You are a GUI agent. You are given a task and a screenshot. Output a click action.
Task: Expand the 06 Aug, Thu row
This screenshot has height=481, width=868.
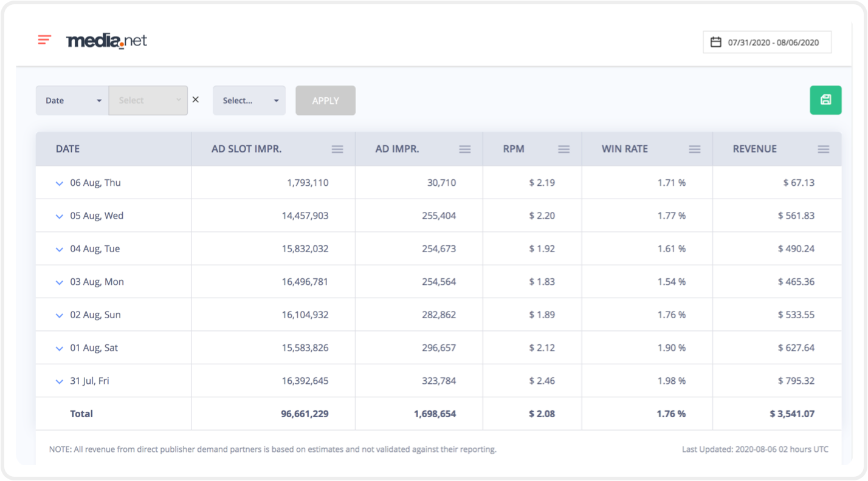click(x=60, y=183)
